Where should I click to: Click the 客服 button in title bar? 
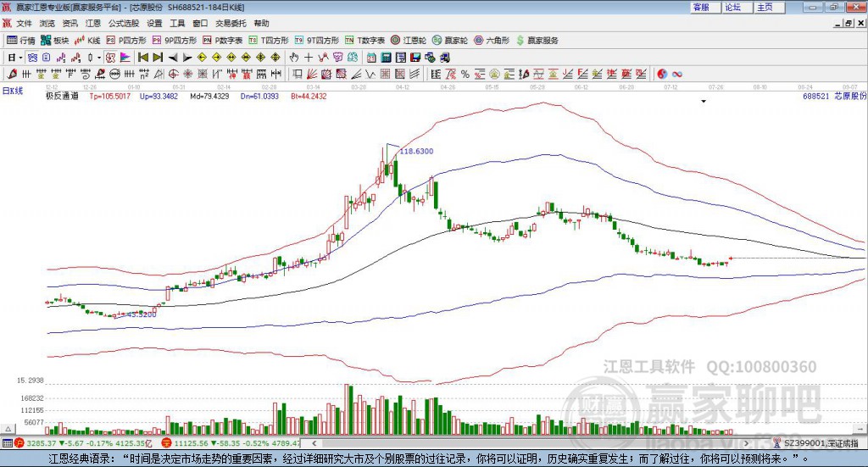tap(704, 7)
